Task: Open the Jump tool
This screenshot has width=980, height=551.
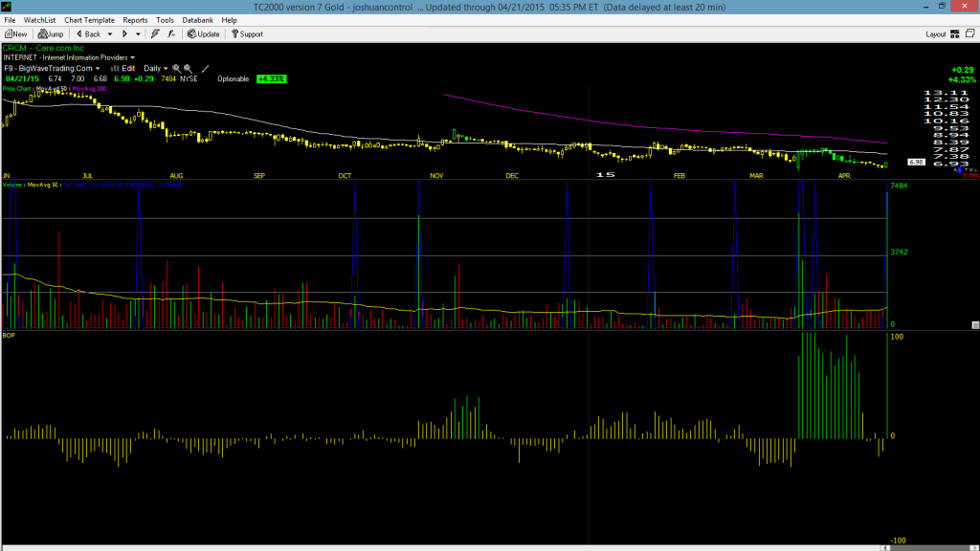Action: [51, 33]
